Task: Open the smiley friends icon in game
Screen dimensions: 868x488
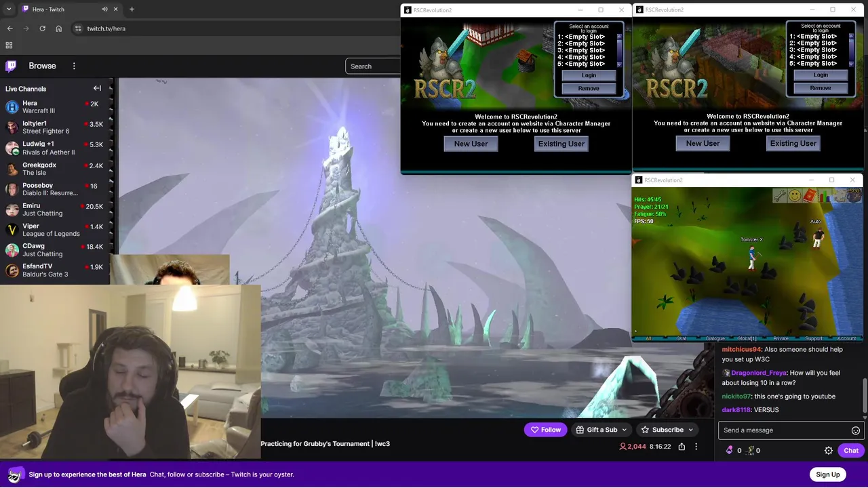Action: [795, 196]
